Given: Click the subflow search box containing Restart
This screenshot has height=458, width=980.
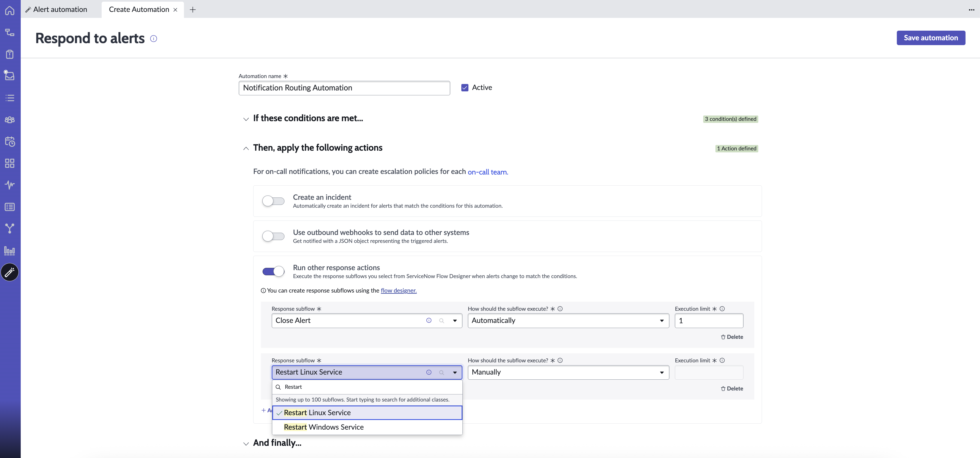Looking at the screenshot, I should pyautogui.click(x=367, y=387).
